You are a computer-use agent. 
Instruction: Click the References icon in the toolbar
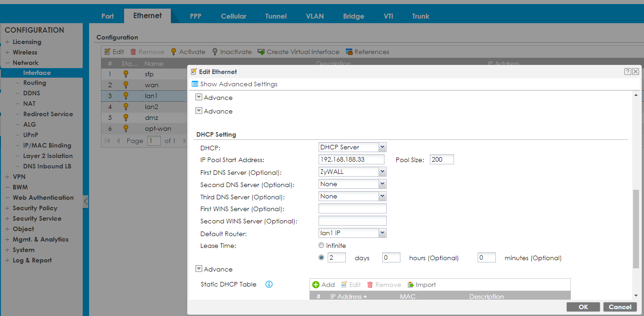pos(349,51)
